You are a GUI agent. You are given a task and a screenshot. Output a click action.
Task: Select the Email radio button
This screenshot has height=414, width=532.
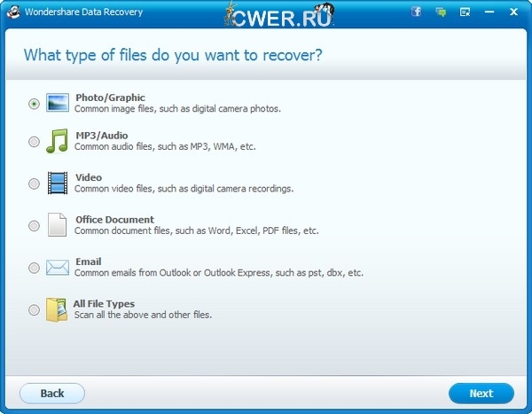[34, 268]
